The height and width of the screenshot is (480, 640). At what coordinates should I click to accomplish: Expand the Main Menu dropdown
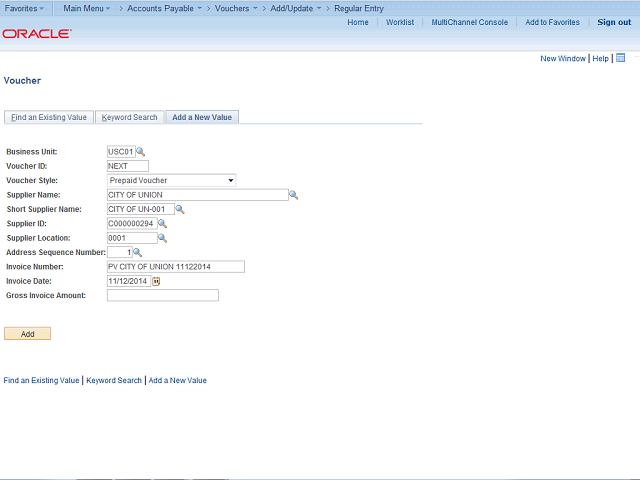point(87,8)
